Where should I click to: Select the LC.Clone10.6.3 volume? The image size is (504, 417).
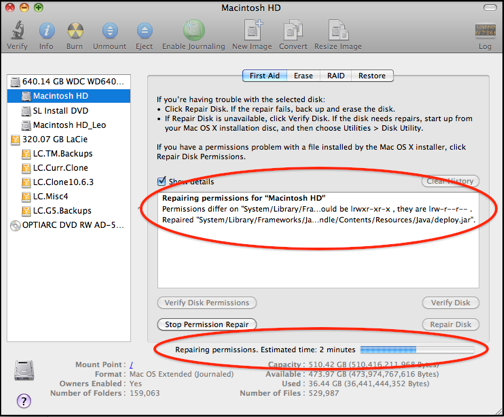[x=69, y=182]
